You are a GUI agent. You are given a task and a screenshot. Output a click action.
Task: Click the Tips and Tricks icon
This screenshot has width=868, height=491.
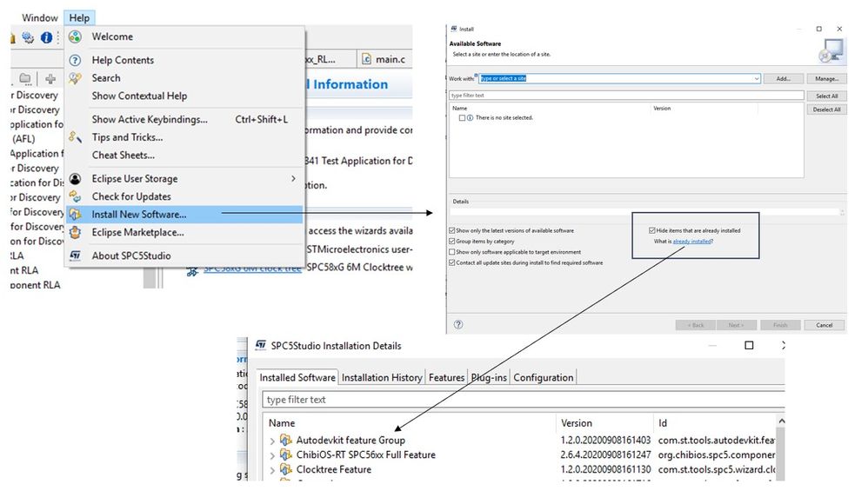point(76,136)
